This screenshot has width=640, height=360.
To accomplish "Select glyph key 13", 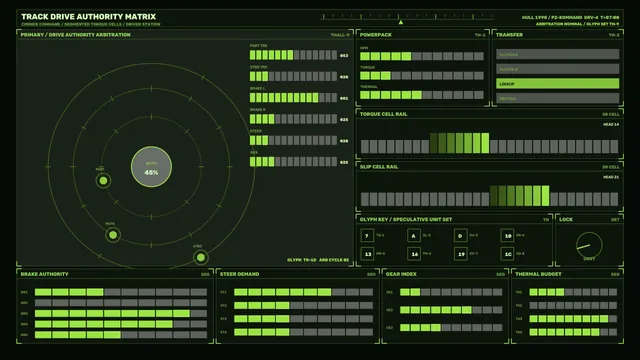I will click(x=367, y=254).
